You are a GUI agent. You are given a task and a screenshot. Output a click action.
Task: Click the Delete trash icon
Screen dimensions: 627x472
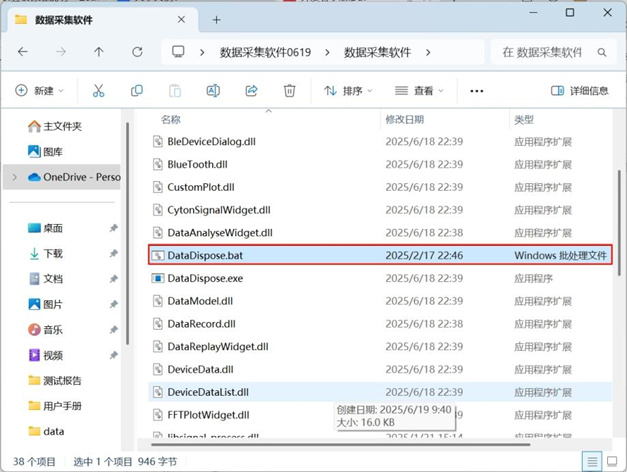(x=289, y=91)
